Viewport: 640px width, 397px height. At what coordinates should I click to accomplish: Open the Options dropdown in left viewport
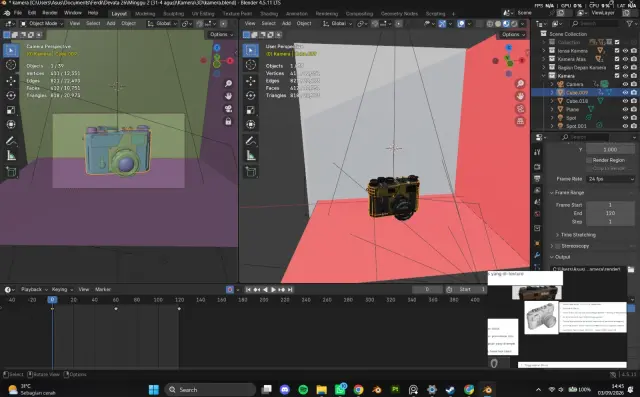[221, 34]
